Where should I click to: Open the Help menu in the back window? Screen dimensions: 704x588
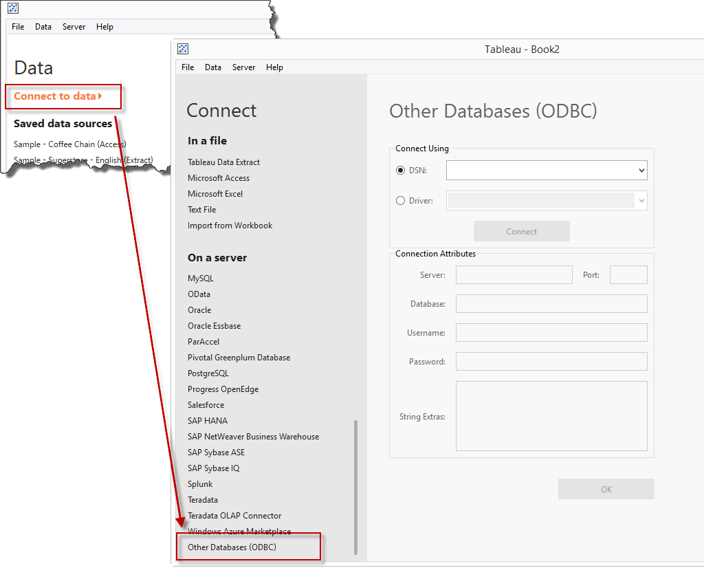(x=104, y=27)
